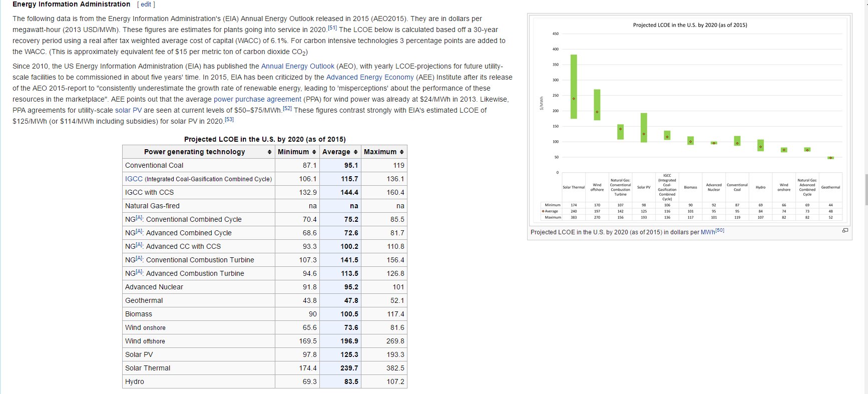Open the IGCC link in table
The image size is (868, 394).
pyautogui.click(x=134, y=179)
